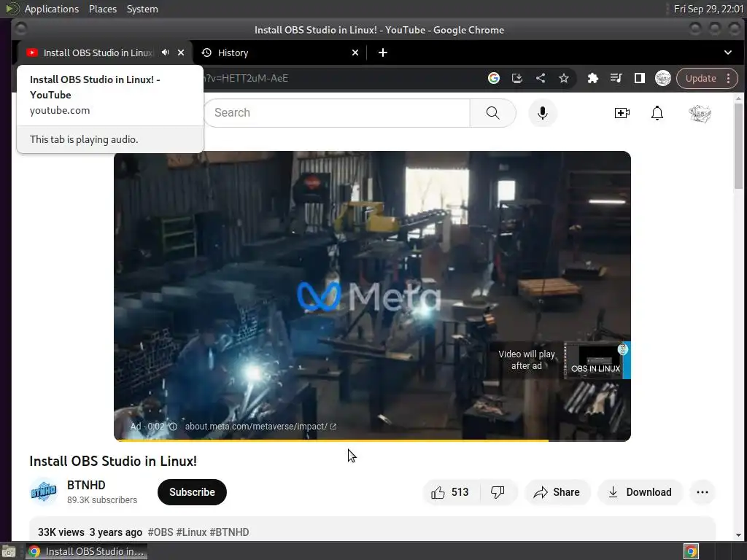
Task: Open the media controls icon in toolbar
Action: (x=616, y=78)
